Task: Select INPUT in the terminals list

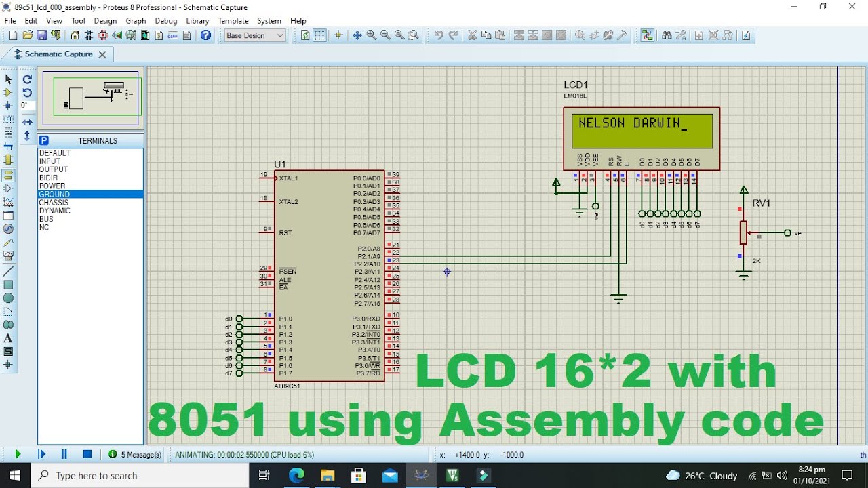Action: [90, 161]
